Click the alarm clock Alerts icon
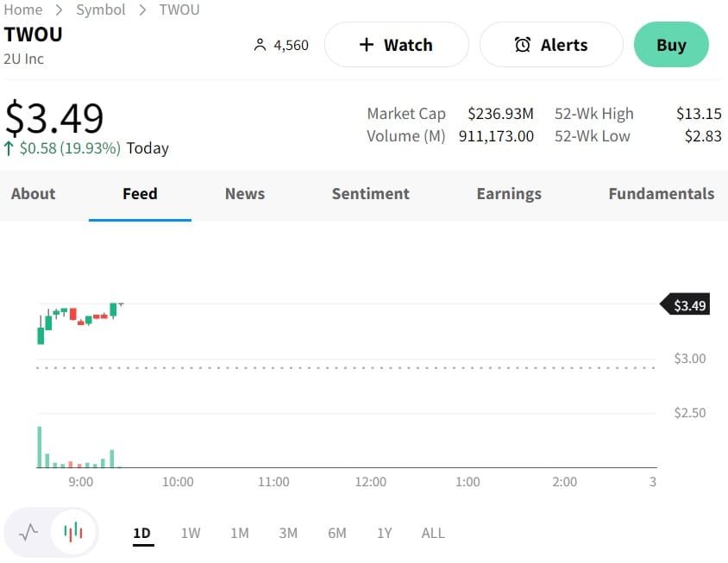Screen dimensions: 728x563 (x=523, y=45)
